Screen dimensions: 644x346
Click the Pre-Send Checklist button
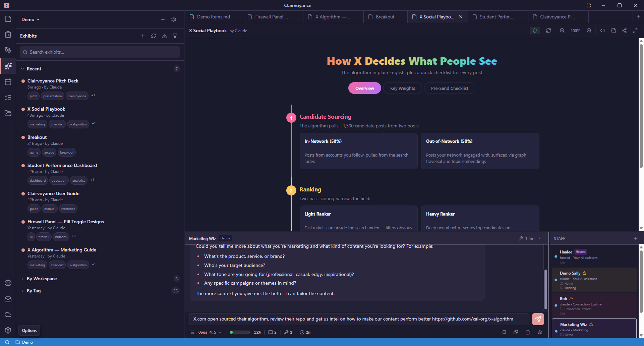tap(449, 88)
